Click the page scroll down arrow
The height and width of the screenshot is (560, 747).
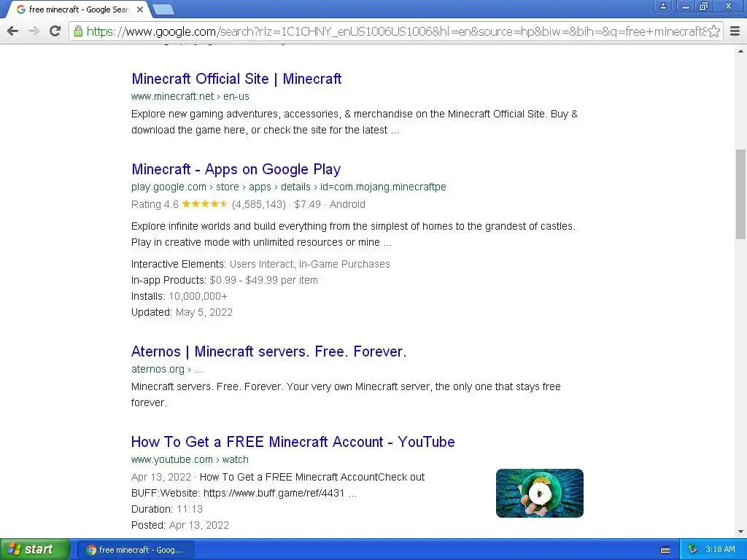[x=741, y=532]
